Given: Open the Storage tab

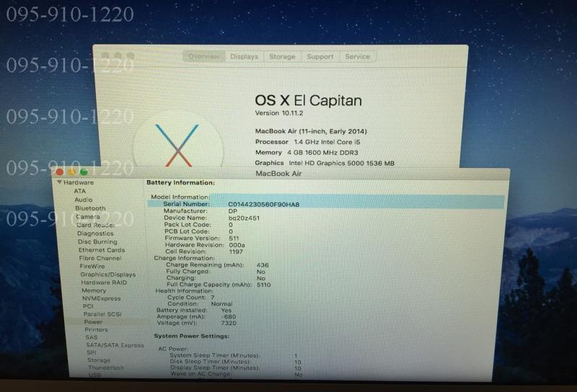Looking at the screenshot, I should click(282, 57).
